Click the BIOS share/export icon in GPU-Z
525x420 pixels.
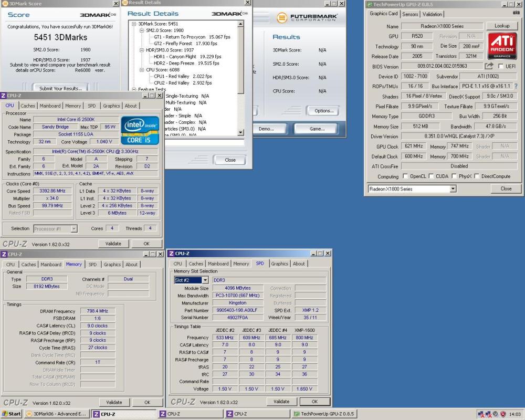click(x=489, y=66)
